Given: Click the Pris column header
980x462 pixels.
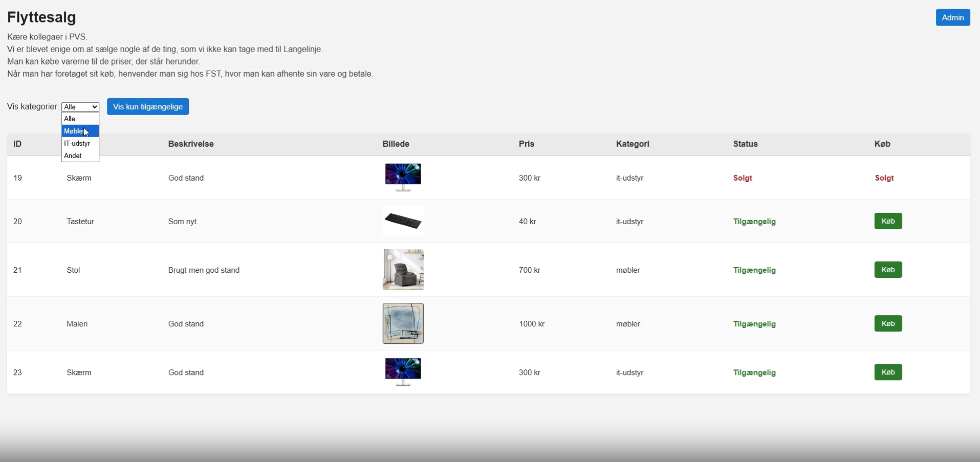Looking at the screenshot, I should click(526, 144).
